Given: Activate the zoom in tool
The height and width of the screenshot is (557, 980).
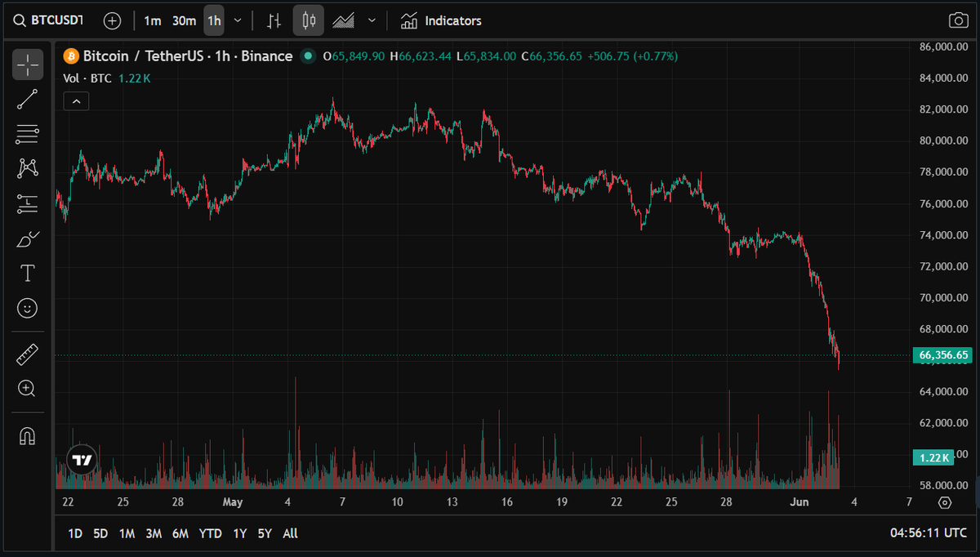Looking at the screenshot, I should click(x=28, y=389).
